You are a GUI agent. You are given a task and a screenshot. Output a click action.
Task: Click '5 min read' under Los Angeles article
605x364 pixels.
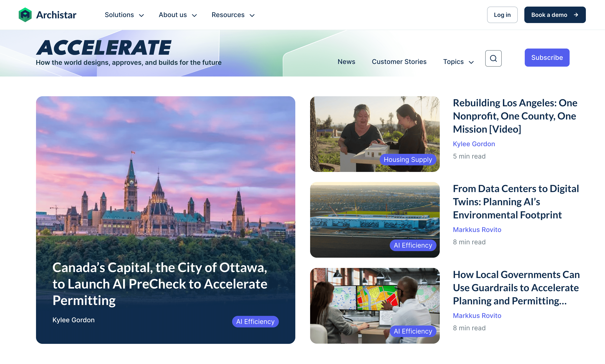(x=469, y=156)
